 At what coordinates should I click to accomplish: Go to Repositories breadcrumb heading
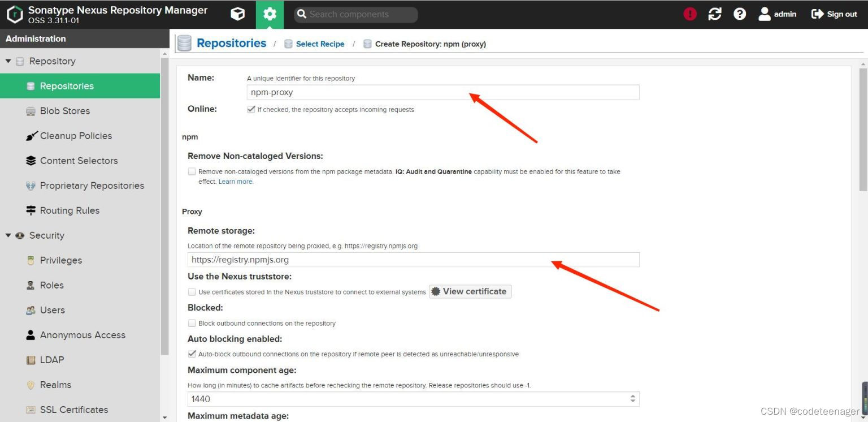click(x=231, y=43)
